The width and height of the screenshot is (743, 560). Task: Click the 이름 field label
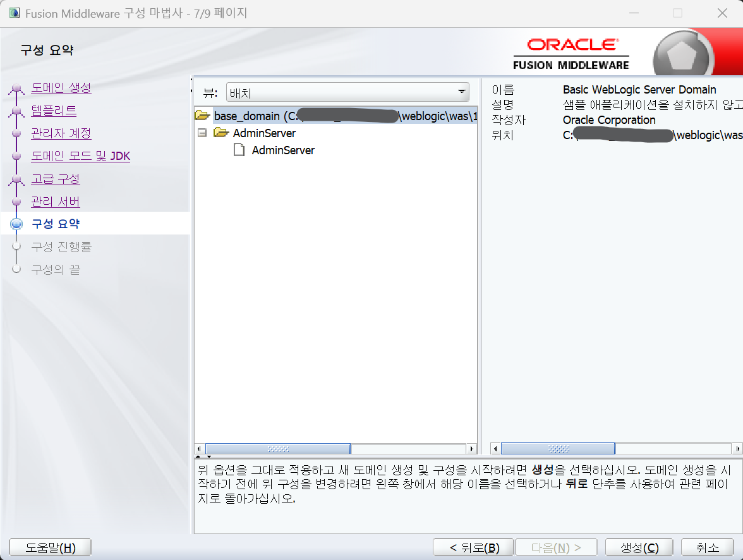click(503, 90)
